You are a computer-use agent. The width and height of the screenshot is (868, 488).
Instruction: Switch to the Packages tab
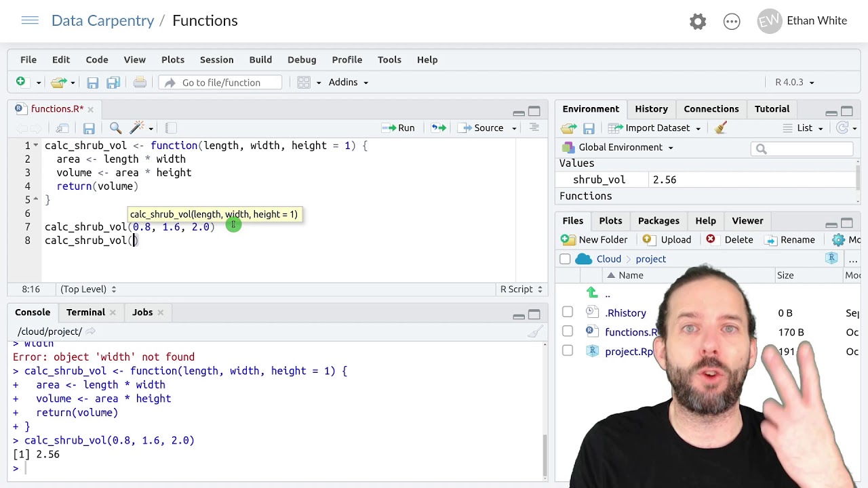[x=658, y=221]
